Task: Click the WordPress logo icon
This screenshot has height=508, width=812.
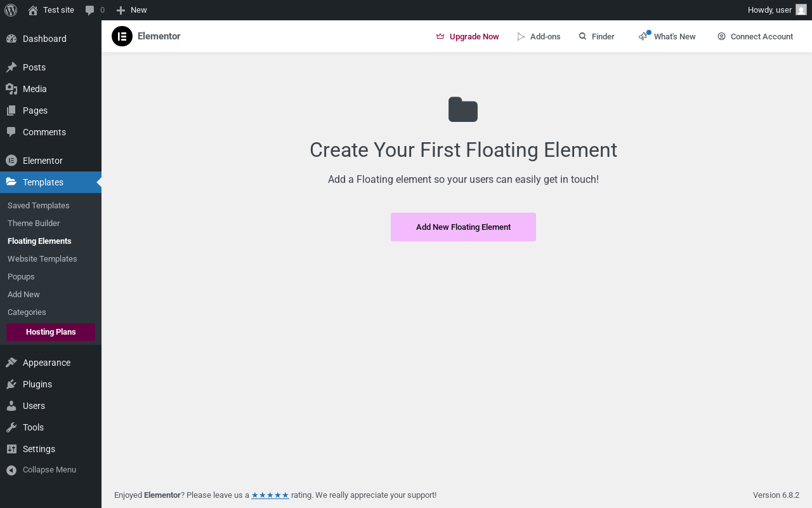Action: pos(11,10)
